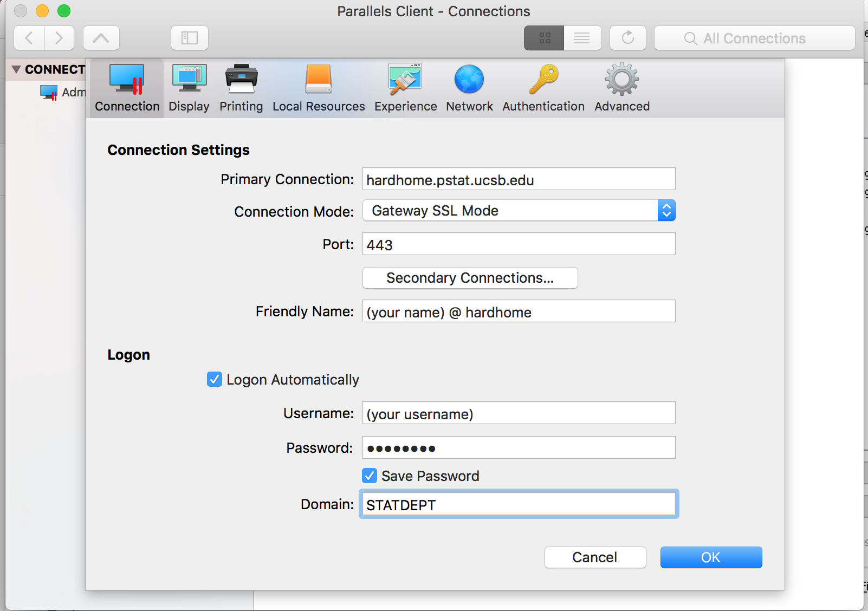Click the All Connections search field

(x=755, y=38)
